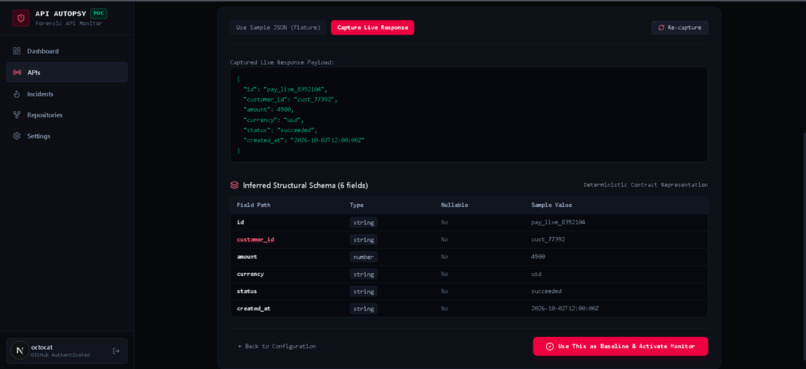
Task: Click the status field path cell
Action: (x=247, y=291)
